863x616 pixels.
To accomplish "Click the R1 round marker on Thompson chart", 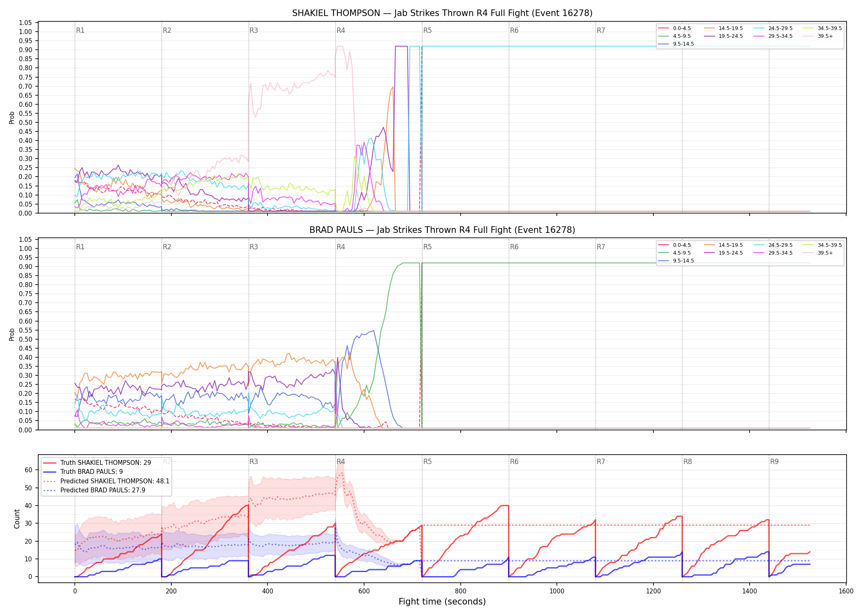I will point(80,30).
